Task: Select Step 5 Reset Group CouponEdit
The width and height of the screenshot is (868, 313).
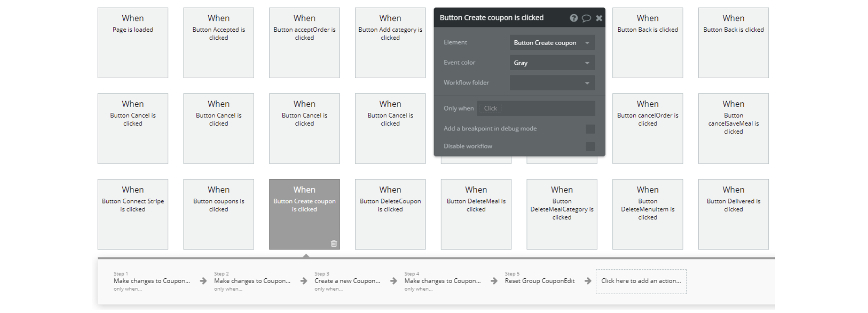Action: [x=540, y=281]
